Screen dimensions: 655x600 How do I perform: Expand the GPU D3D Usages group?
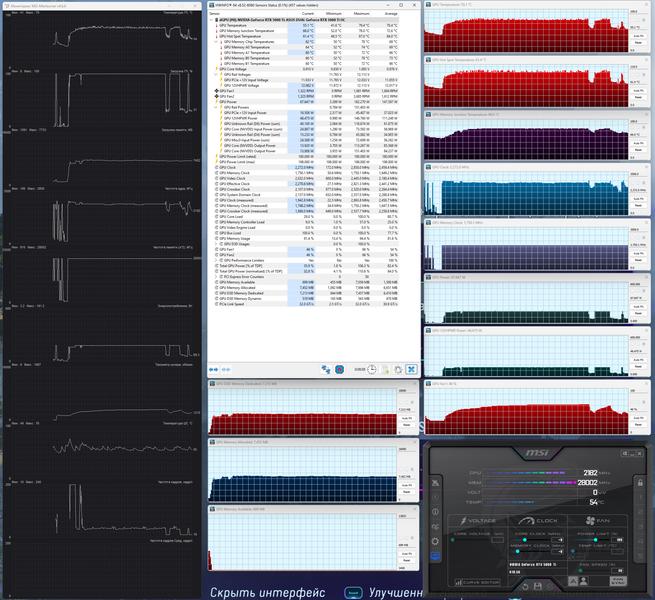[x=216, y=244]
